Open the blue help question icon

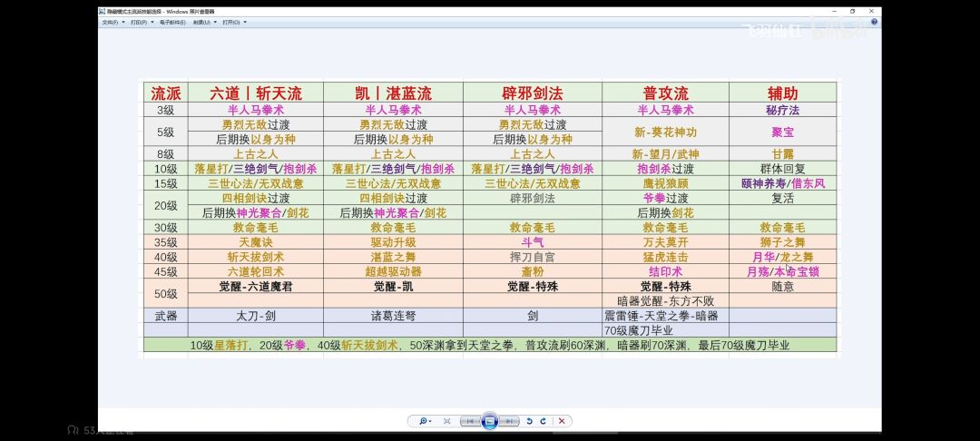pos(875,21)
